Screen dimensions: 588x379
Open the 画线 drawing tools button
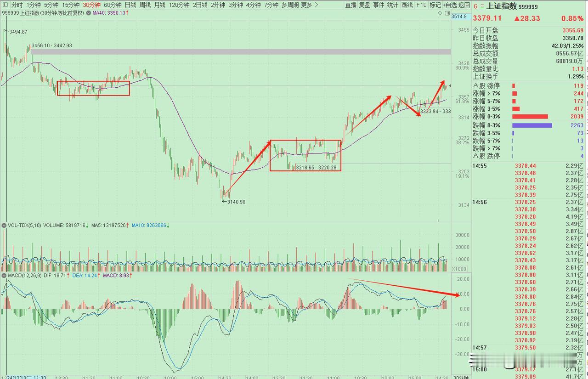(407, 5)
